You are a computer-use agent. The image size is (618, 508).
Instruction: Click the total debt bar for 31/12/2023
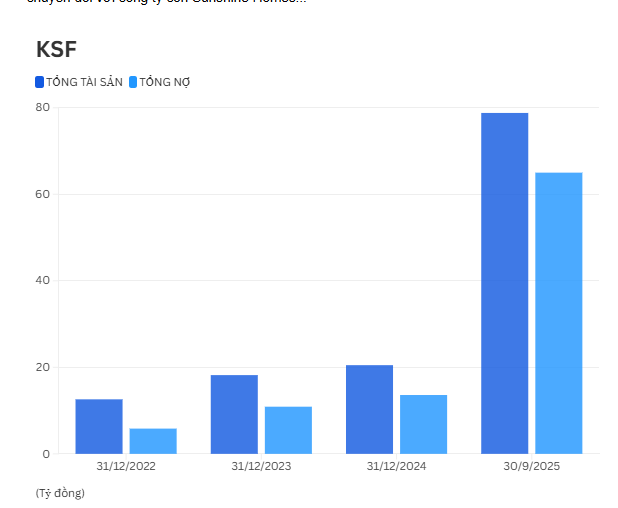(288, 430)
